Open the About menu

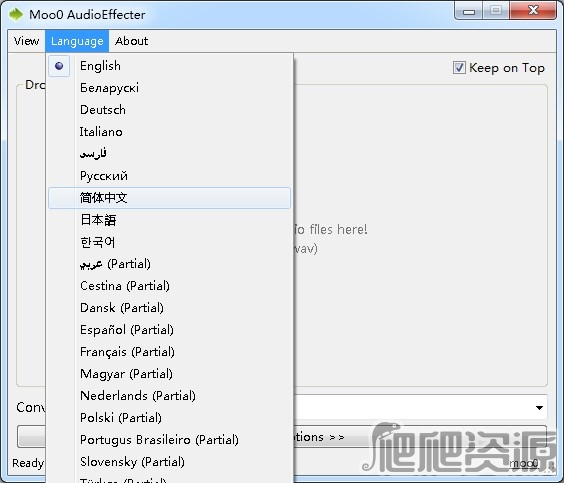tap(131, 41)
